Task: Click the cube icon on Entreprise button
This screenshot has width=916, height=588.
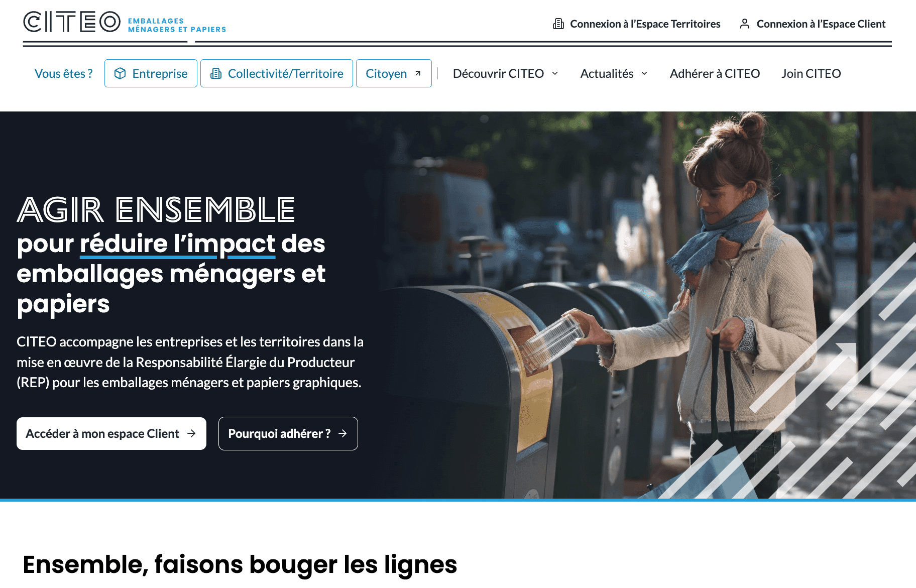Action: click(x=120, y=73)
